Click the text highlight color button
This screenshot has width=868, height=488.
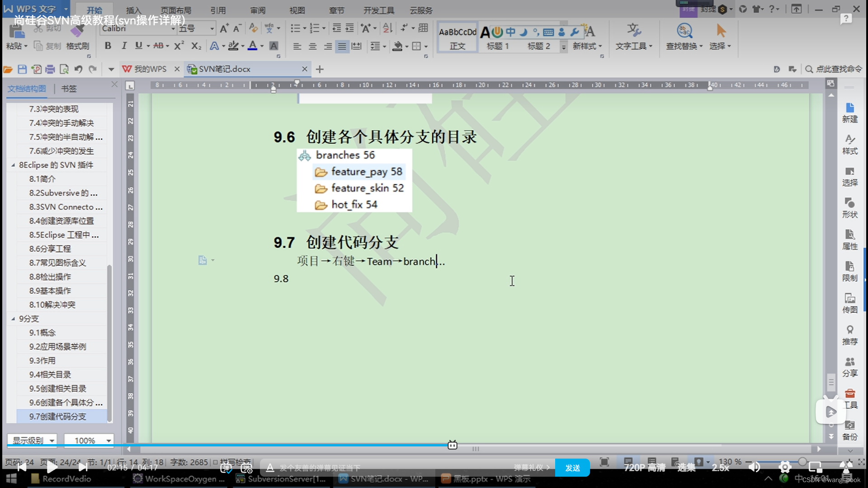tap(233, 46)
